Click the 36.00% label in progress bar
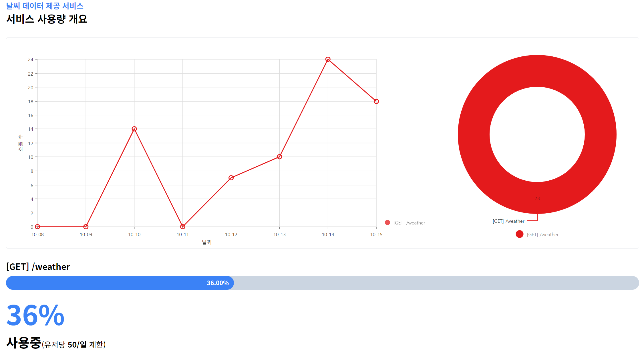 pos(218,283)
